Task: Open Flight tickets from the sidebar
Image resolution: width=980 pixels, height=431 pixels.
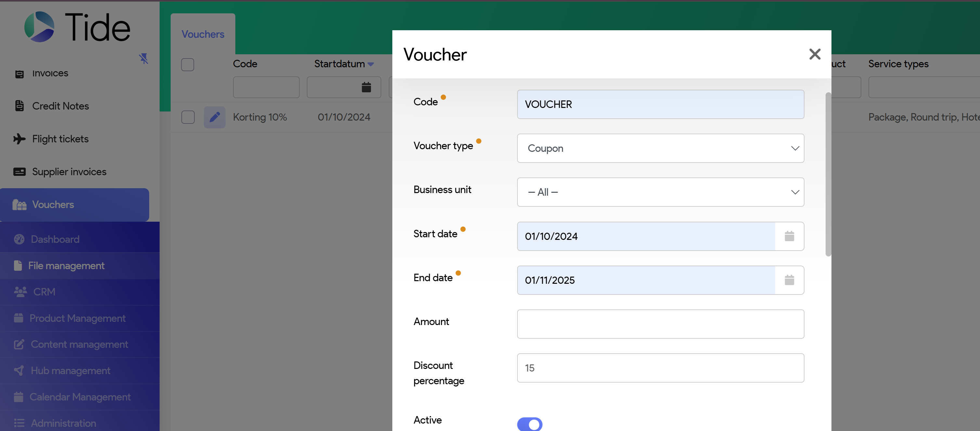Action: tap(60, 139)
